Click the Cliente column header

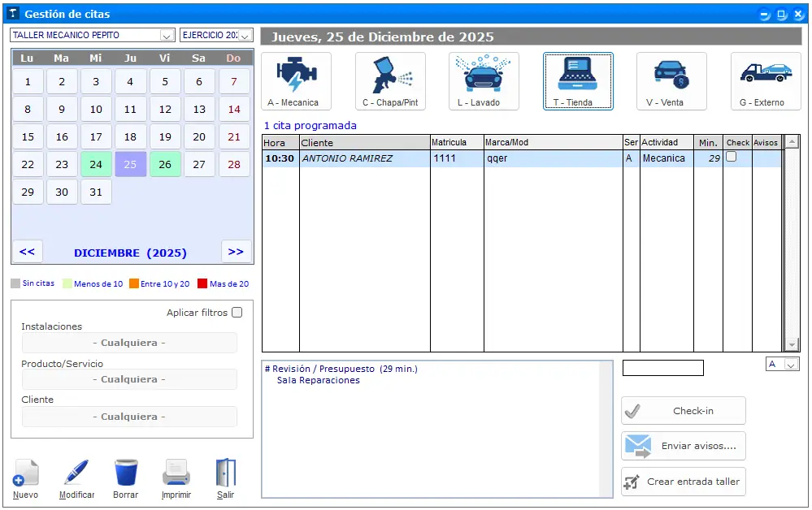pyautogui.click(x=364, y=143)
